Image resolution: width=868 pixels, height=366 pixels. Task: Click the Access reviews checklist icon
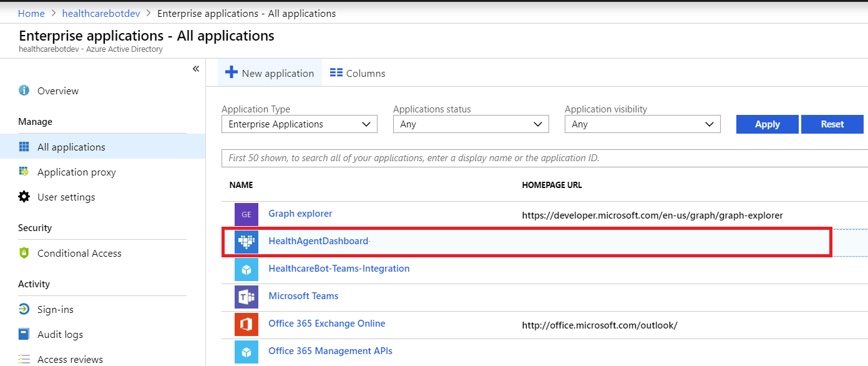[24, 359]
